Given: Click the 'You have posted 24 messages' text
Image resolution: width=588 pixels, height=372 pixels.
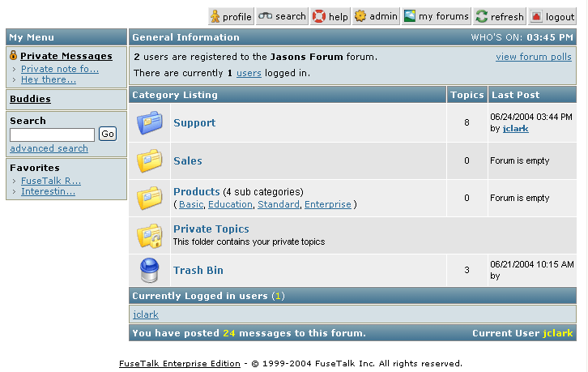Looking at the screenshot, I should (x=249, y=333).
